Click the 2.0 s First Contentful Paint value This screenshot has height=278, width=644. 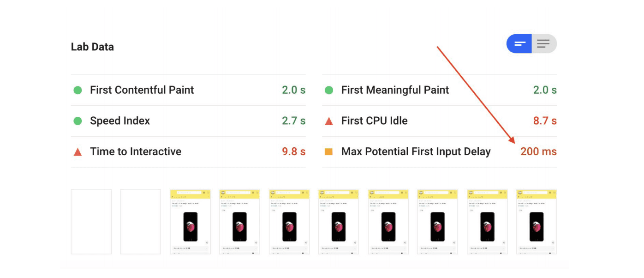(293, 90)
